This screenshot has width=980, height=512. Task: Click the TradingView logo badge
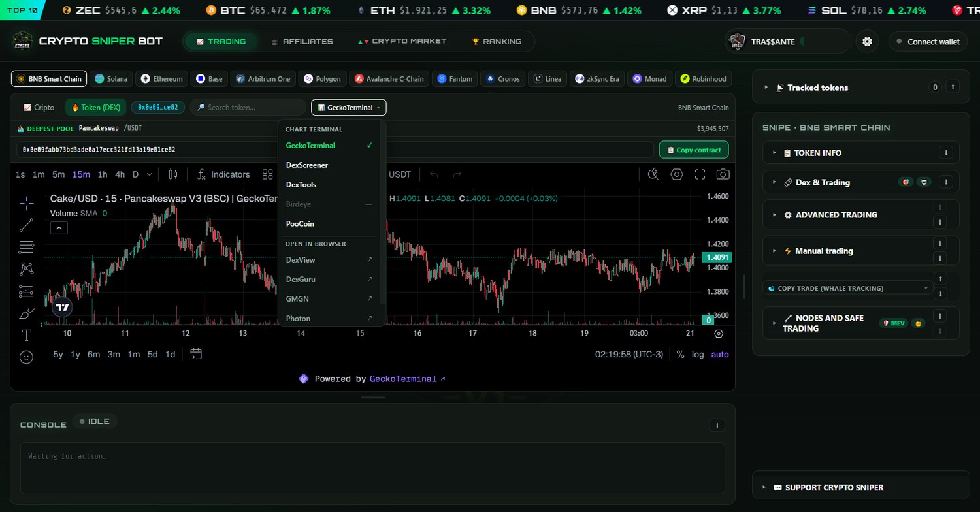[62, 307]
